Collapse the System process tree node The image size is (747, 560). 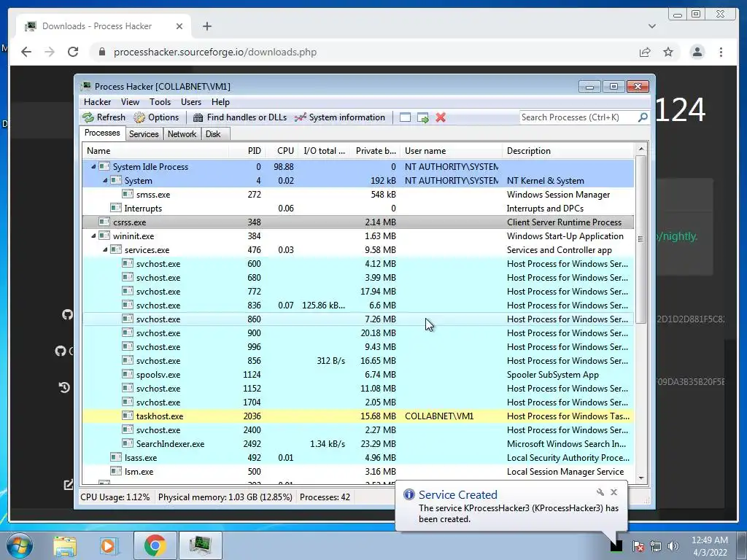pos(105,181)
